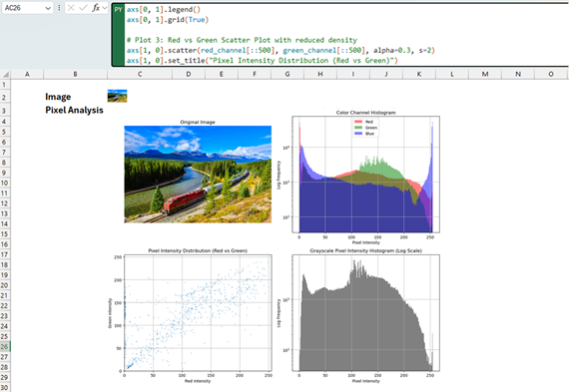Select row 10 header

tap(5, 183)
